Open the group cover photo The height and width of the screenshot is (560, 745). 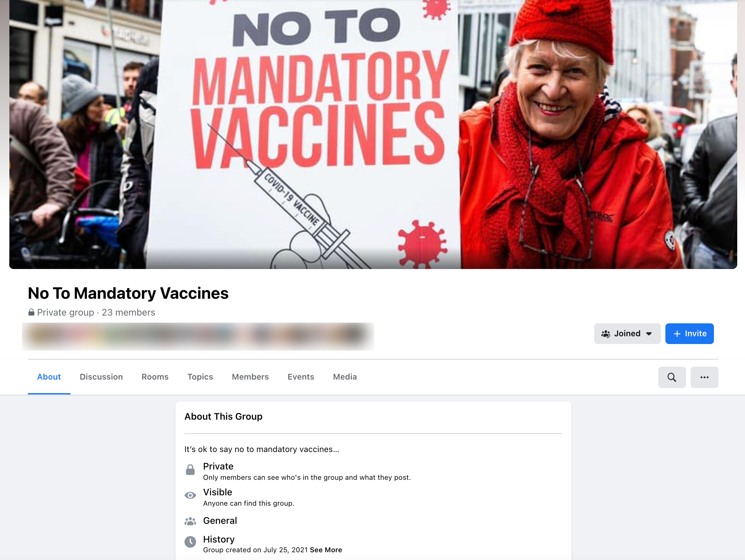(373, 134)
